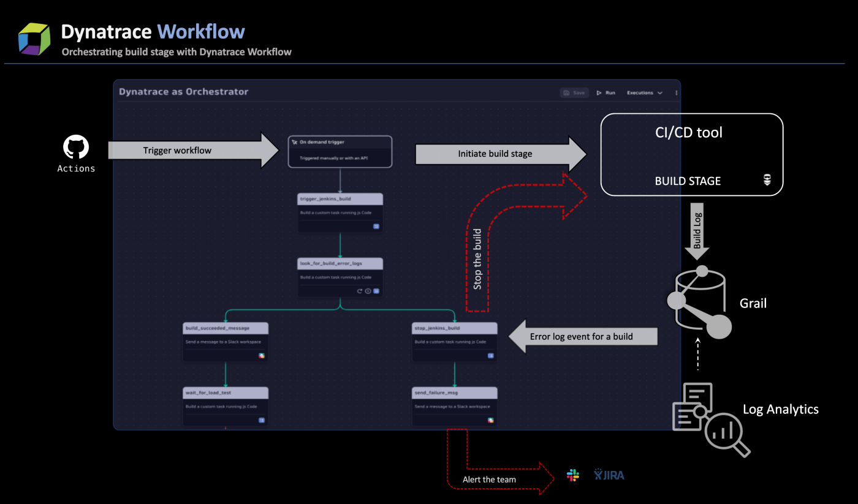Image resolution: width=858 pixels, height=504 pixels.
Task: Toggle the On demand trigger node
Action: pyautogui.click(x=340, y=151)
